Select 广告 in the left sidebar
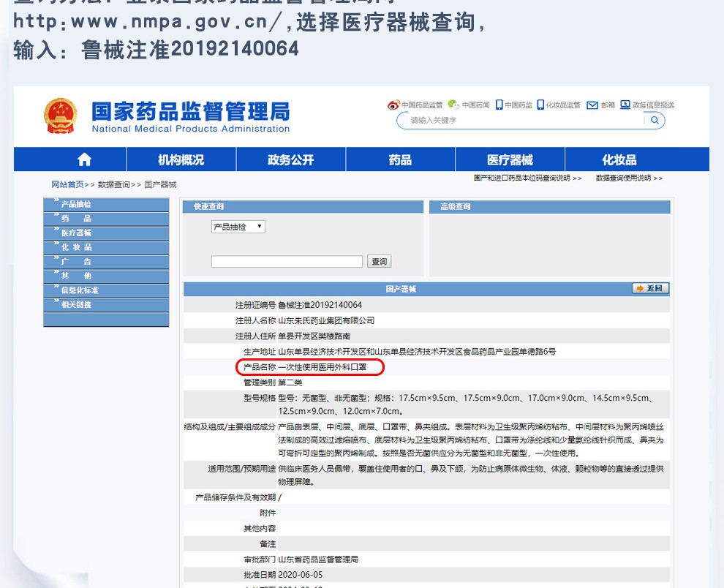724x588 pixels. [x=106, y=261]
